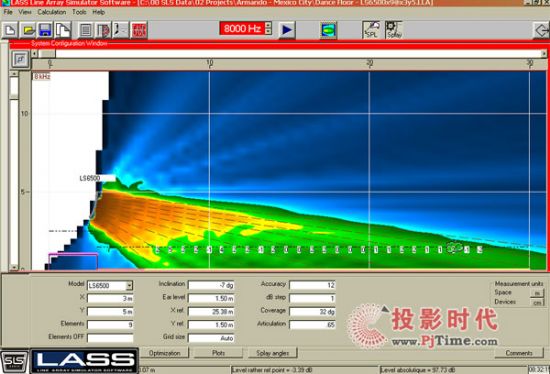
Task: Toggle Devices measurement unit cm button
Action: pyautogui.click(x=537, y=302)
